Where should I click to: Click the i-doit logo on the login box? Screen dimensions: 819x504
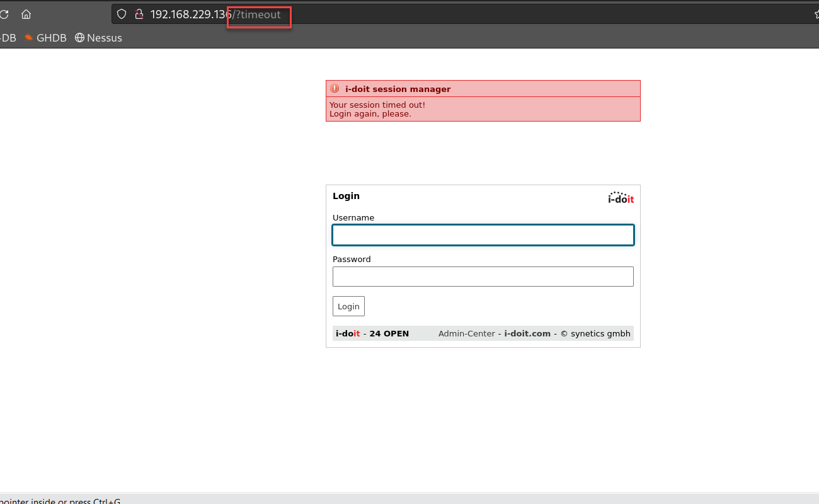pyautogui.click(x=621, y=197)
